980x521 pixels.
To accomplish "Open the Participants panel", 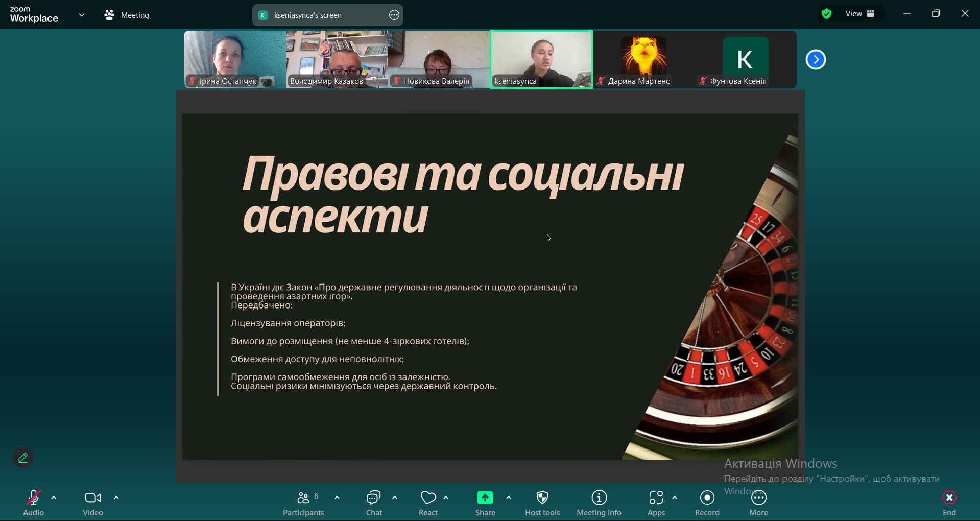I will coord(304,503).
